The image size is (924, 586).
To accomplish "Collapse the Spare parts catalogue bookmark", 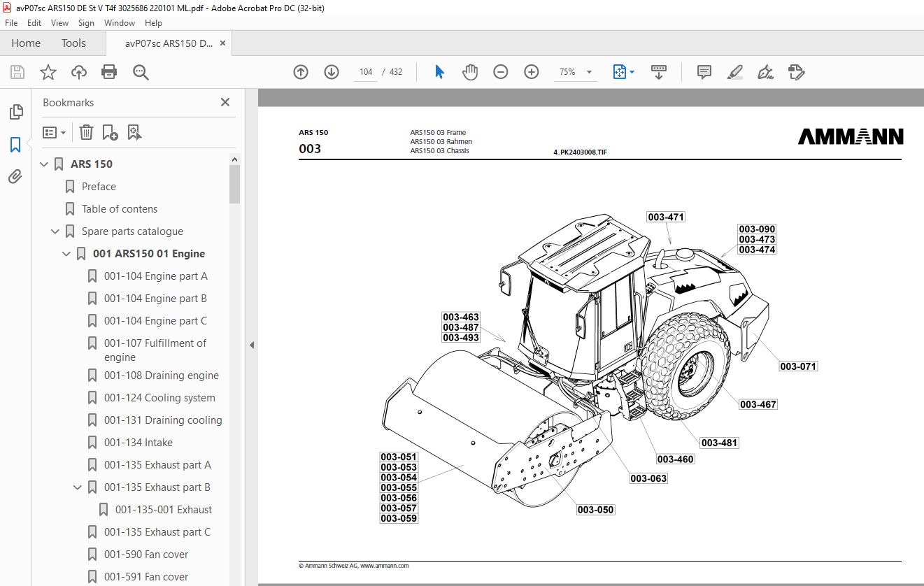I will pyautogui.click(x=55, y=231).
